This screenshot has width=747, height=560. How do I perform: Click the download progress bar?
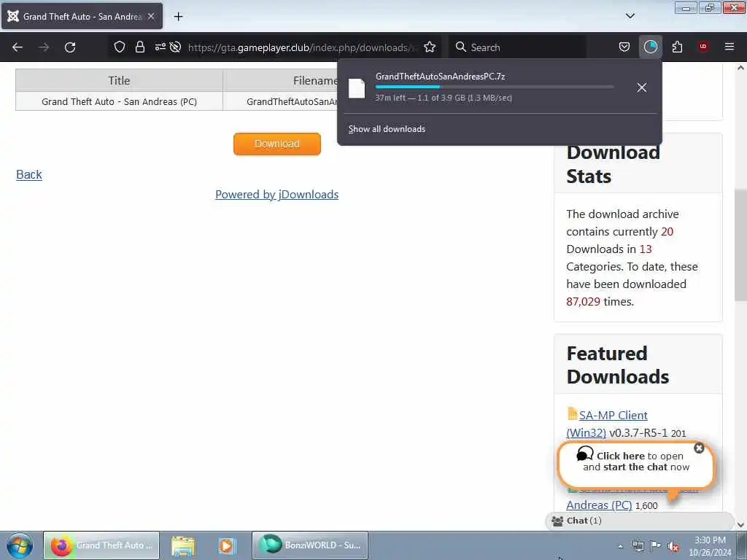tap(494, 87)
